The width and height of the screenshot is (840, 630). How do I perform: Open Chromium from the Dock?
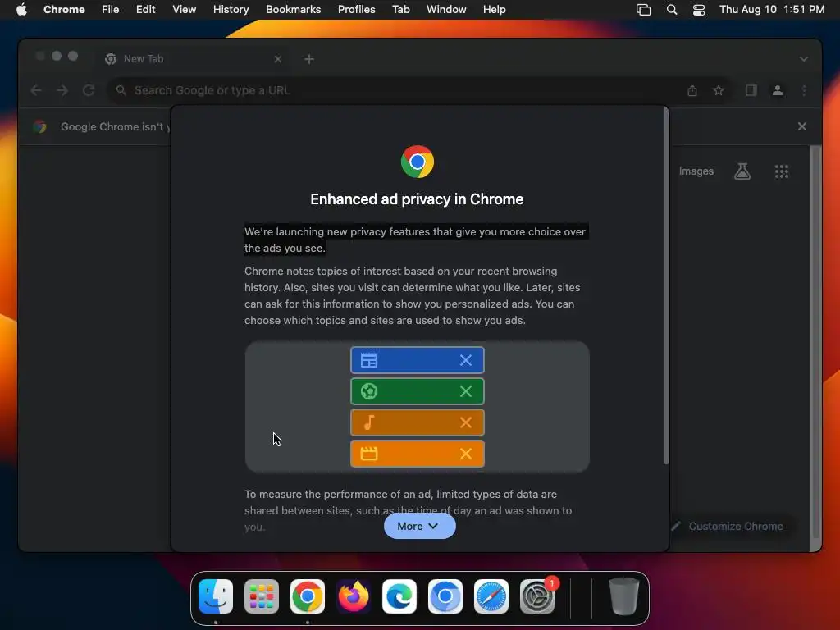click(445, 596)
